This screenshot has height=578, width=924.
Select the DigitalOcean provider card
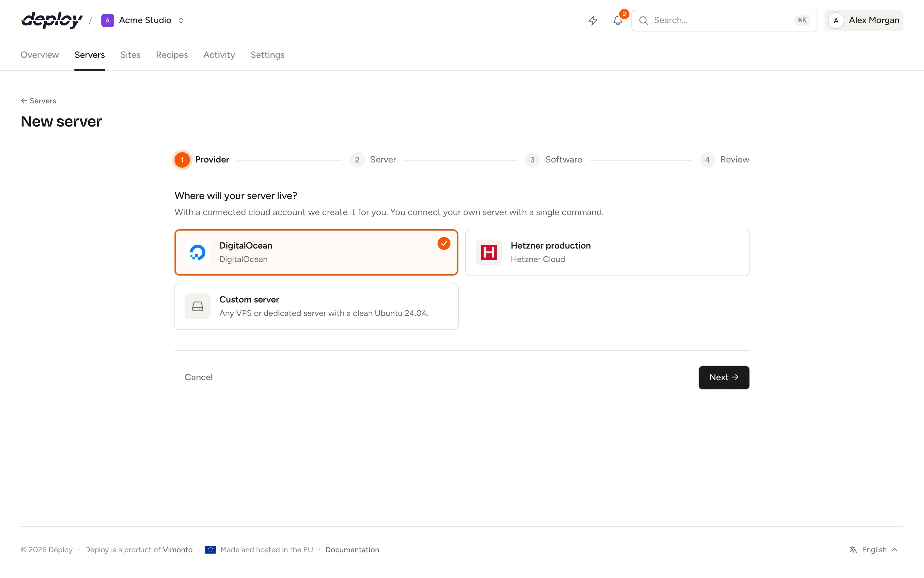coord(316,252)
